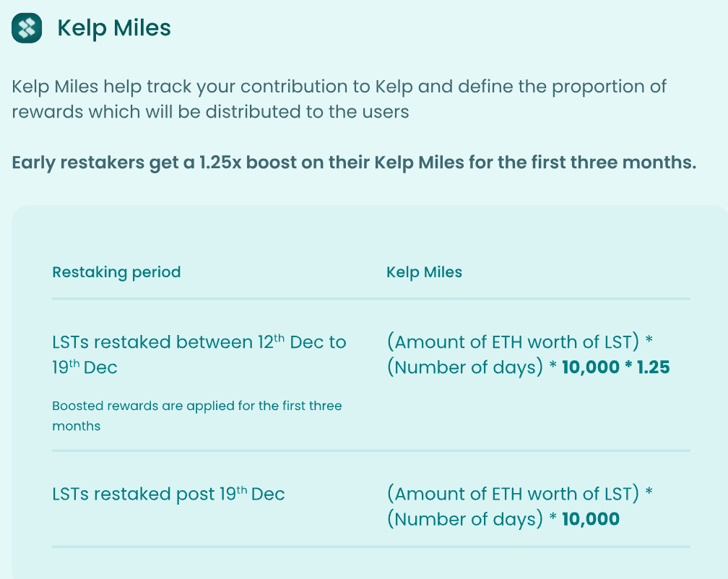Click "(Number of days)" in post-19th Dec row

coord(464,520)
